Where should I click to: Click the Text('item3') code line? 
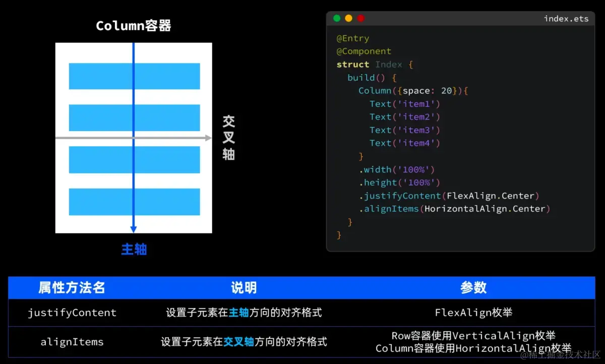pos(405,130)
